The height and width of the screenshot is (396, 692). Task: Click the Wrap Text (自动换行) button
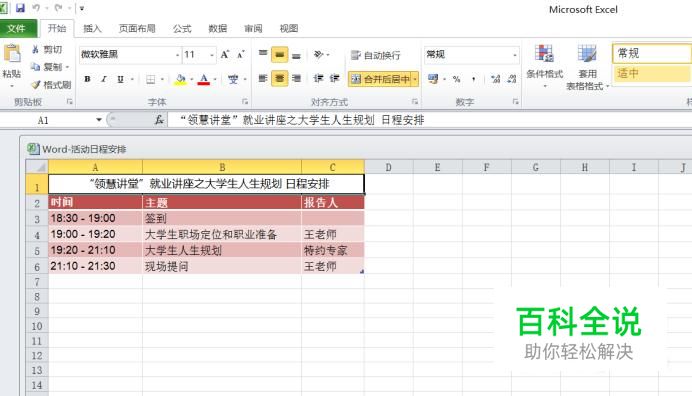(x=376, y=55)
